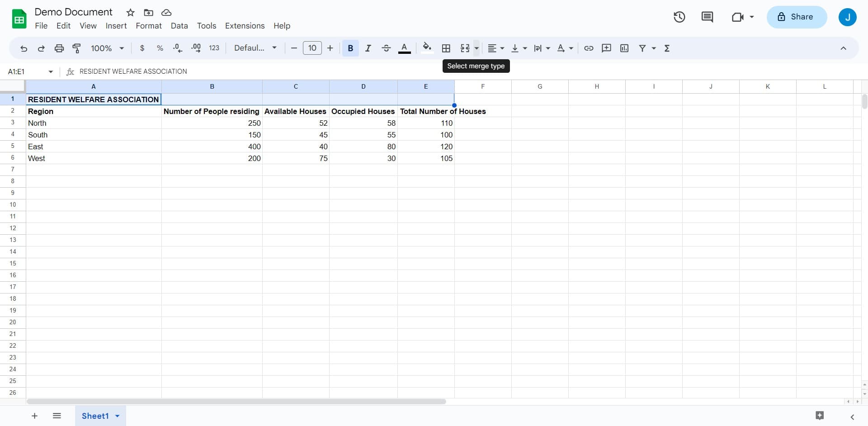Open the Functions (sum) menu
This screenshot has height=426, width=868.
[667, 48]
